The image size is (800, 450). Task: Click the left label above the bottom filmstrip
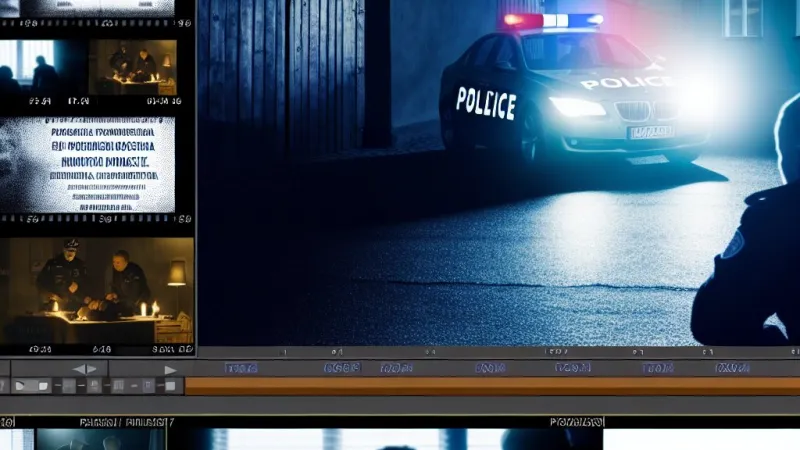point(126,422)
